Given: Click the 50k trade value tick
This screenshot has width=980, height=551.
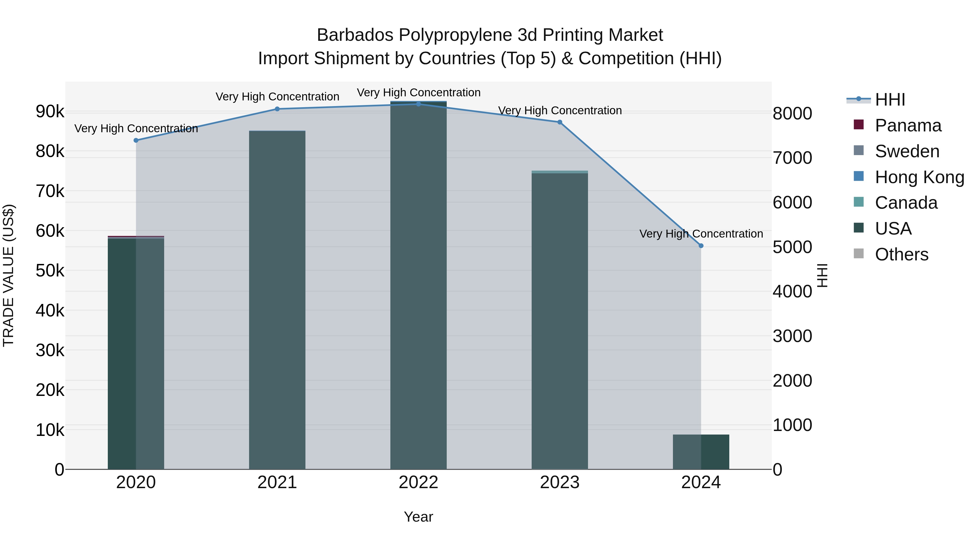Looking at the screenshot, I should click(x=50, y=271).
